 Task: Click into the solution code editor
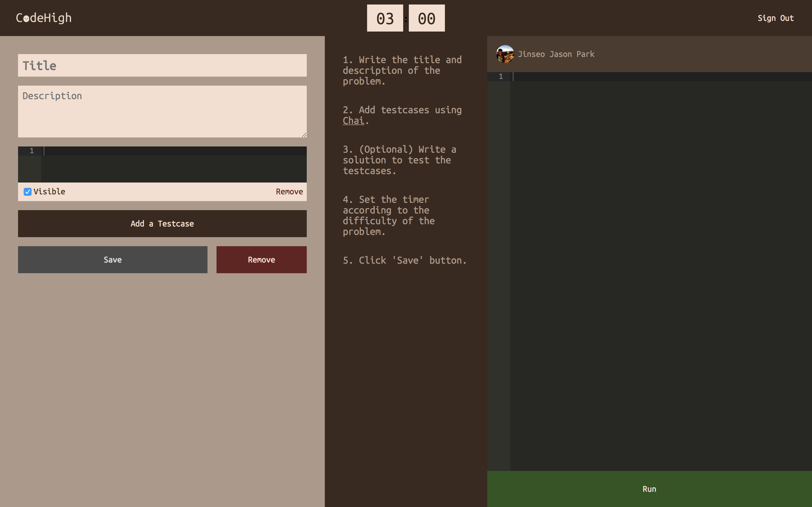click(x=660, y=268)
